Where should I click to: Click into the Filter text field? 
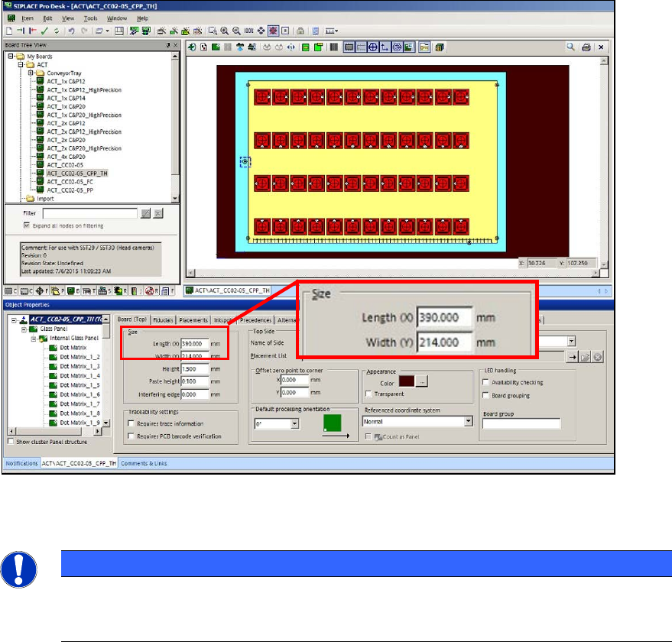click(x=90, y=213)
